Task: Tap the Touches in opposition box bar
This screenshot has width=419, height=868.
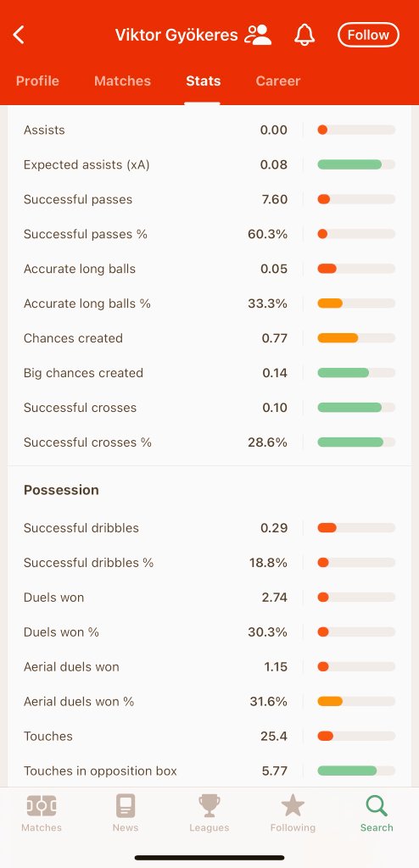Action: [356, 771]
